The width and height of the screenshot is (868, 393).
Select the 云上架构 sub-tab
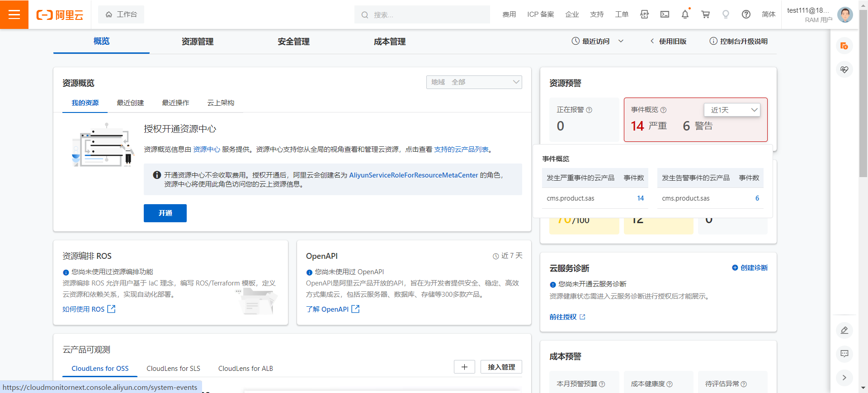[221, 103]
